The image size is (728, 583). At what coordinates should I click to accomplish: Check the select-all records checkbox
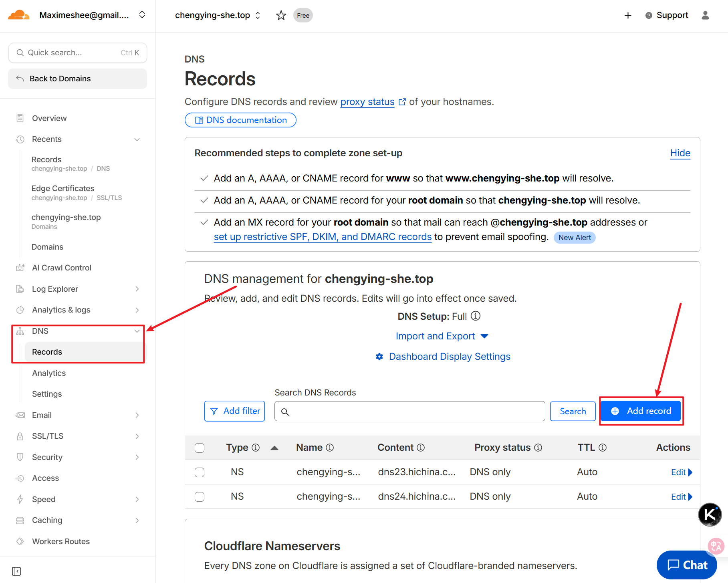[x=200, y=448]
